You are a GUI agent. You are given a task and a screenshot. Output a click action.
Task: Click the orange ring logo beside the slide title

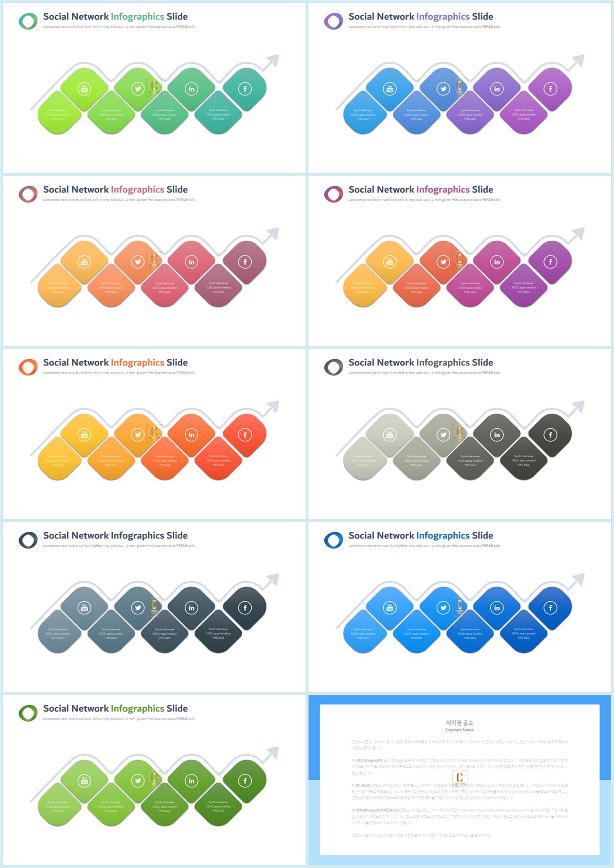pos(28,367)
